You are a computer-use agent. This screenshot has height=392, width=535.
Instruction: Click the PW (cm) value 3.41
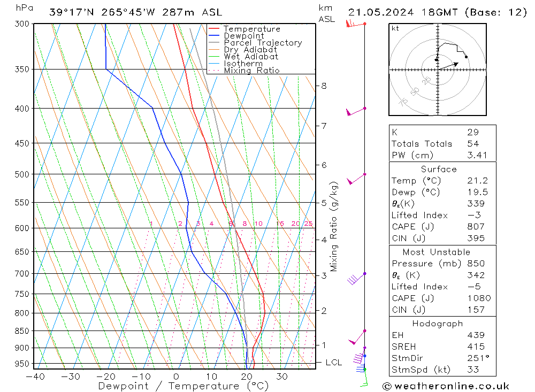[477, 155]
